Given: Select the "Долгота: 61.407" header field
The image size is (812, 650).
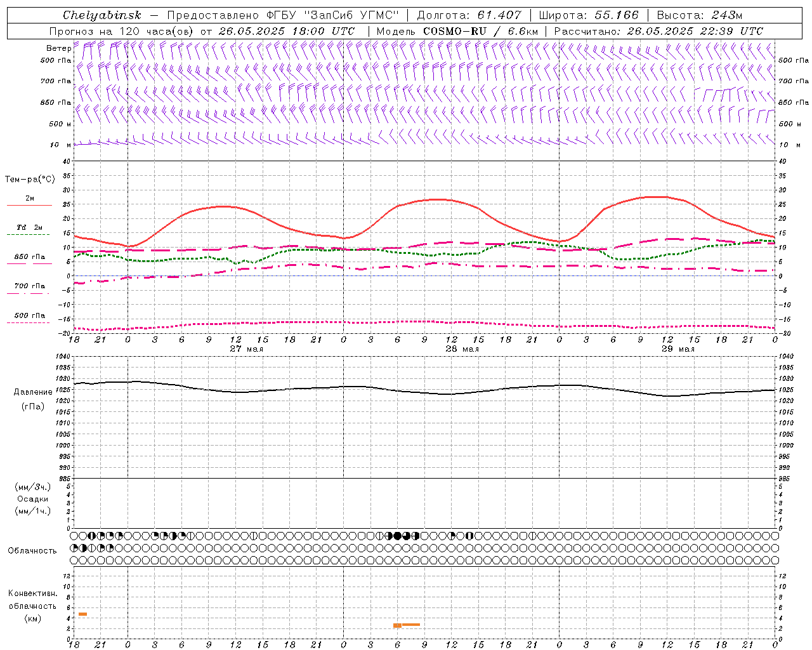Looking at the screenshot, I should 469,15.
